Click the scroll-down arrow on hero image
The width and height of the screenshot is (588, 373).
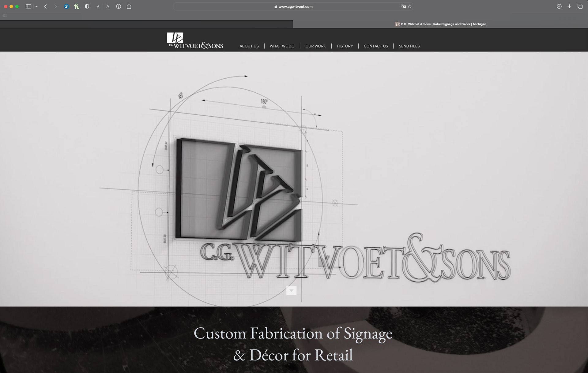pos(291,291)
